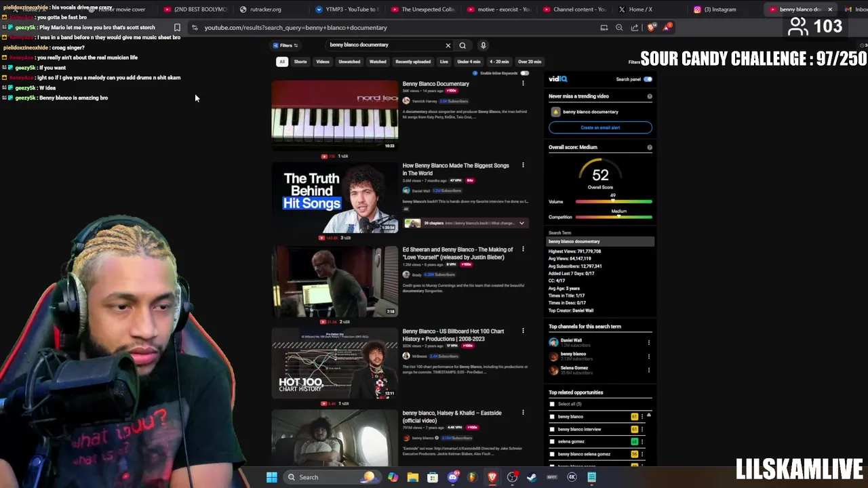Image resolution: width=868 pixels, height=488 pixels.
Task: Open more options for US Billboard Hot 100 video
Action: click(x=523, y=331)
